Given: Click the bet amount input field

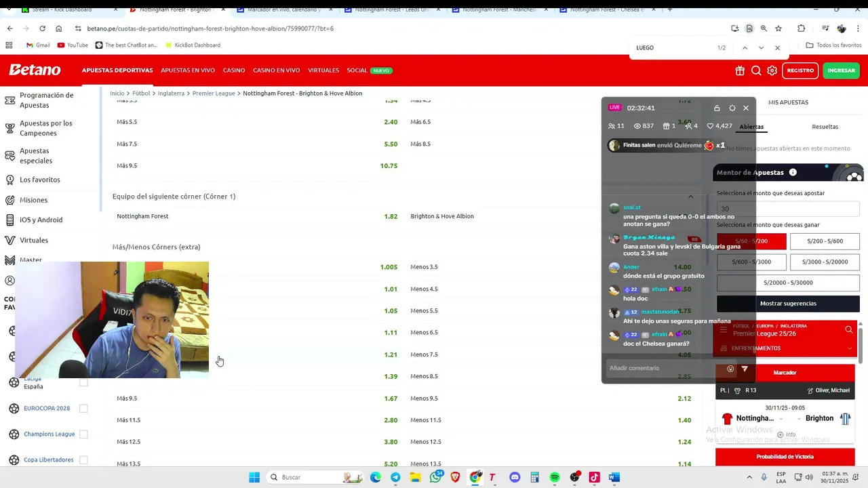Looking at the screenshot, I should pos(788,209).
